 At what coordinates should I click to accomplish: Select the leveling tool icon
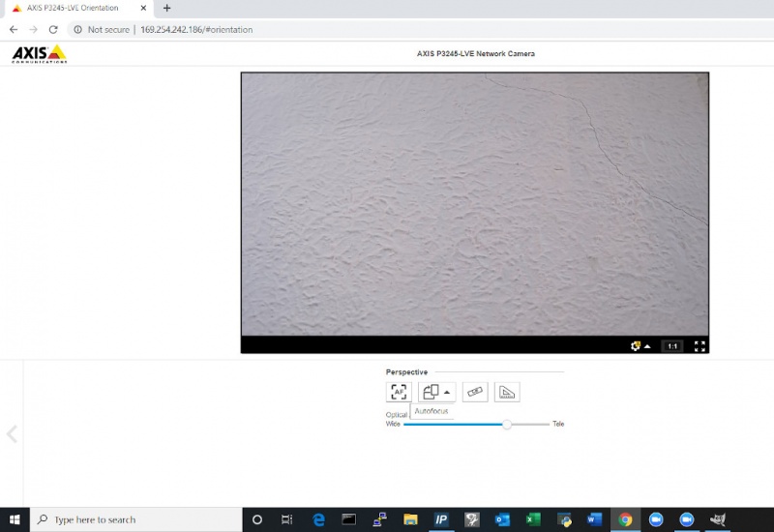pos(475,392)
